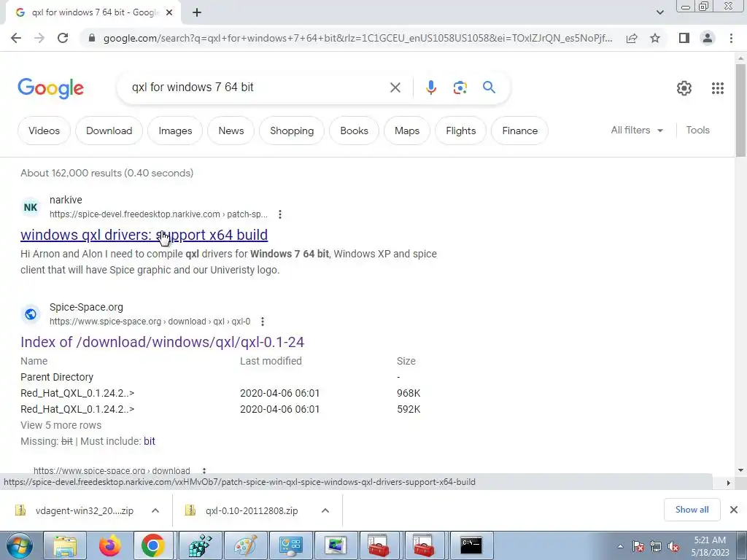Launch Firefox from taskbar

(109, 545)
